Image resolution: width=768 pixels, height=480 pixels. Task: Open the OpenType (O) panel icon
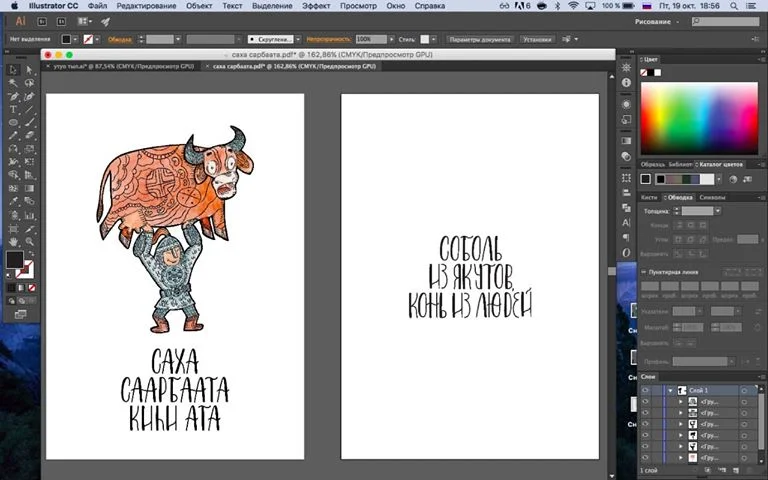pyautogui.click(x=626, y=253)
